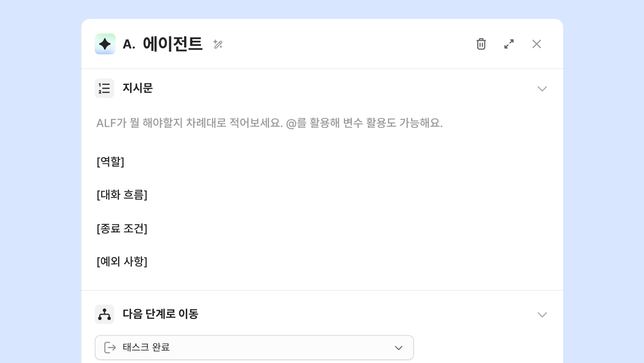Click the exit arrow icon in 태스크 완료

[x=110, y=347]
